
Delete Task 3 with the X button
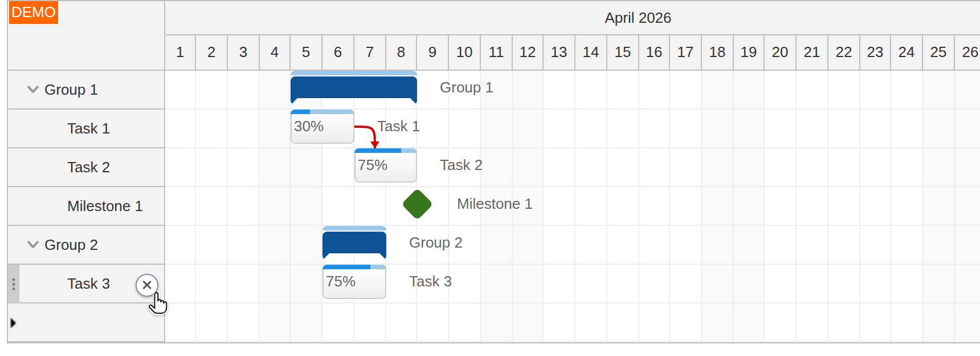pos(147,285)
